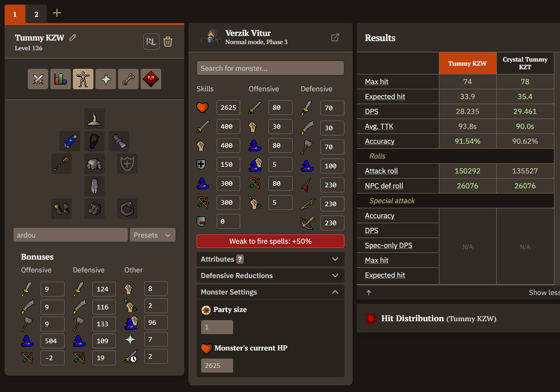Image resolution: width=560 pixels, height=392 pixels.
Task: Click the staff weapon slot
Action: pos(62,164)
